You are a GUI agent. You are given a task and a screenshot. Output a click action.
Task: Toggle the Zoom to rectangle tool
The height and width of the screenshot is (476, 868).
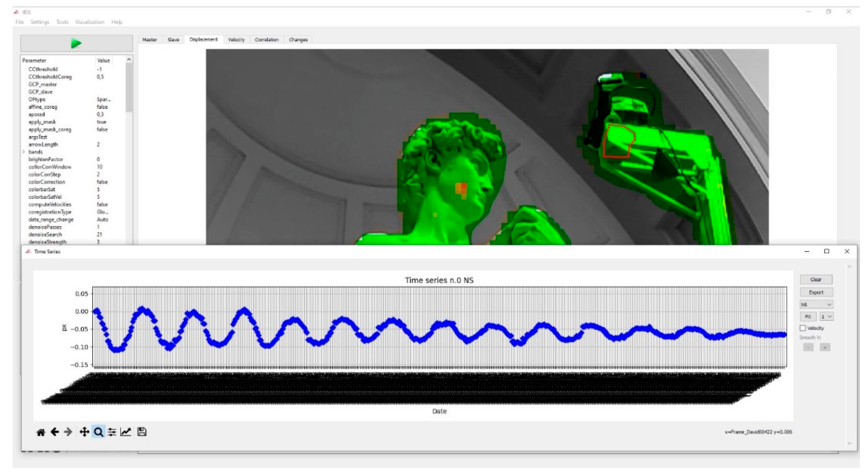point(98,432)
